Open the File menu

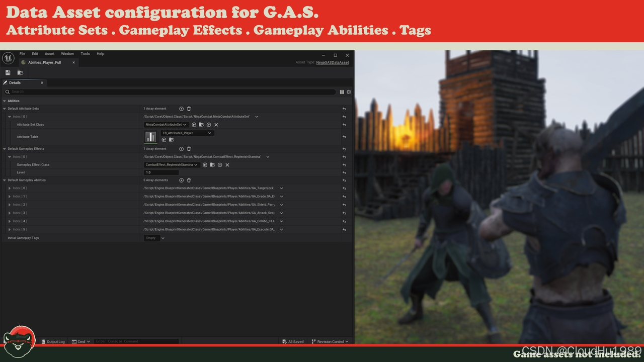click(x=22, y=54)
